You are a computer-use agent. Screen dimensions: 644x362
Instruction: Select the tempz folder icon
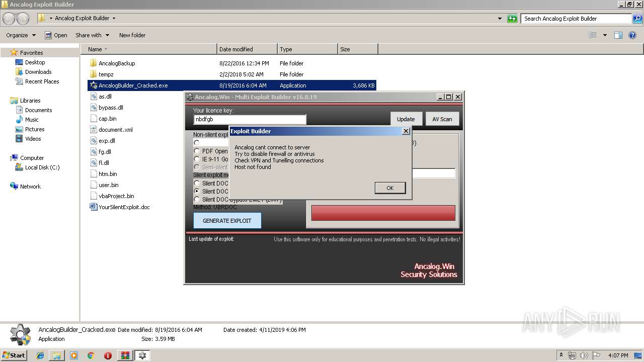click(x=93, y=74)
